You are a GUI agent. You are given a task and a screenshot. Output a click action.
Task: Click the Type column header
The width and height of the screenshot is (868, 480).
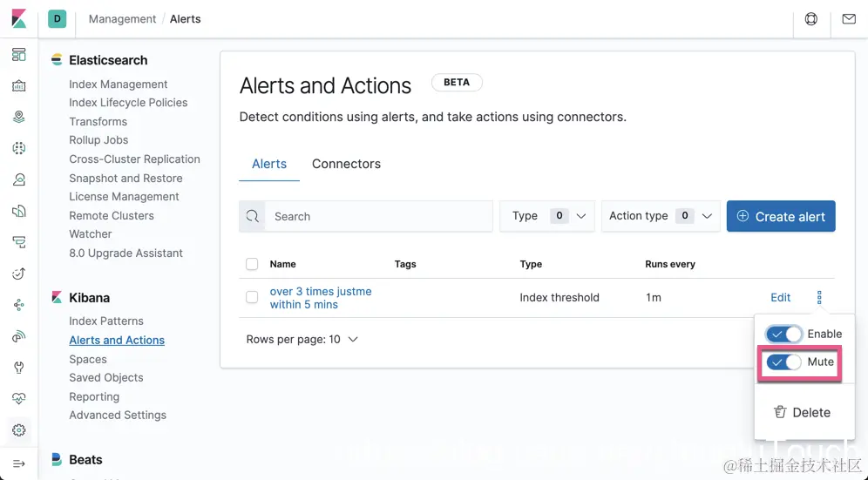click(x=531, y=264)
